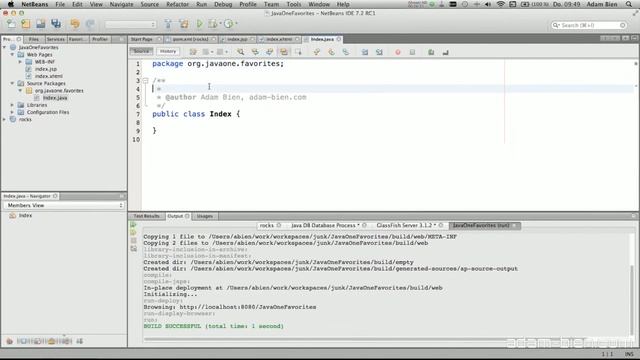The width and height of the screenshot is (640, 360).
Task: Expand the Configuration Files node
Action: (12, 112)
